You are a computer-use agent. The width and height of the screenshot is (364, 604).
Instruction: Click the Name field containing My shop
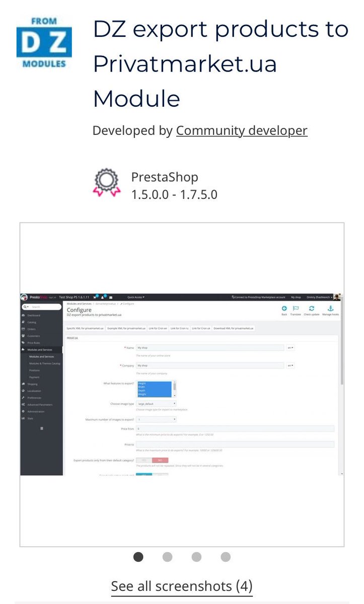(x=210, y=347)
